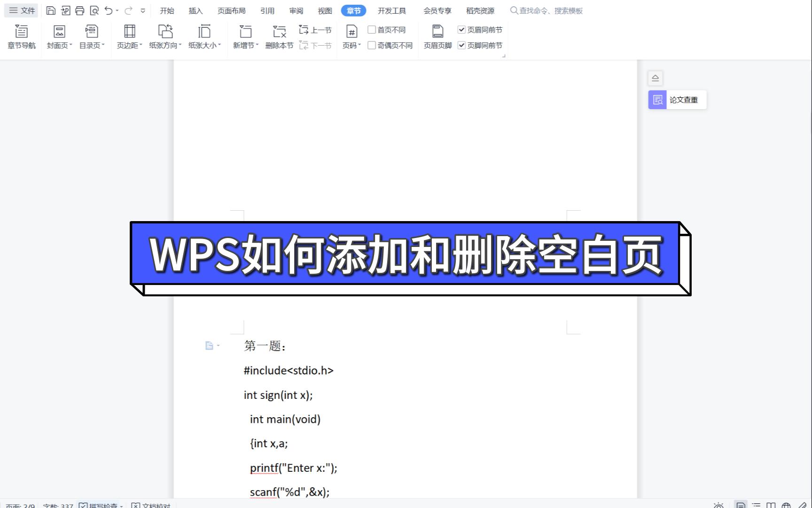Click the reading layout book icon in status bar
Viewport: 812px width, 508px height.
[771, 505]
